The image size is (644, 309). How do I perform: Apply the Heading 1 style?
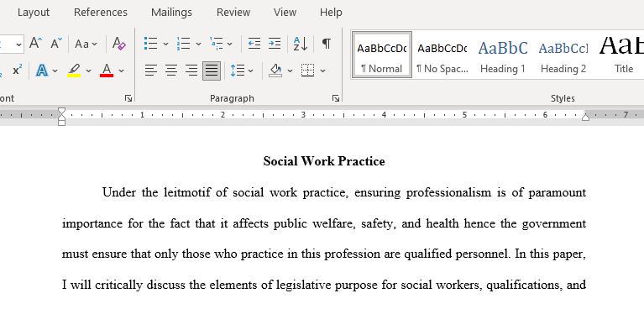pyautogui.click(x=503, y=55)
